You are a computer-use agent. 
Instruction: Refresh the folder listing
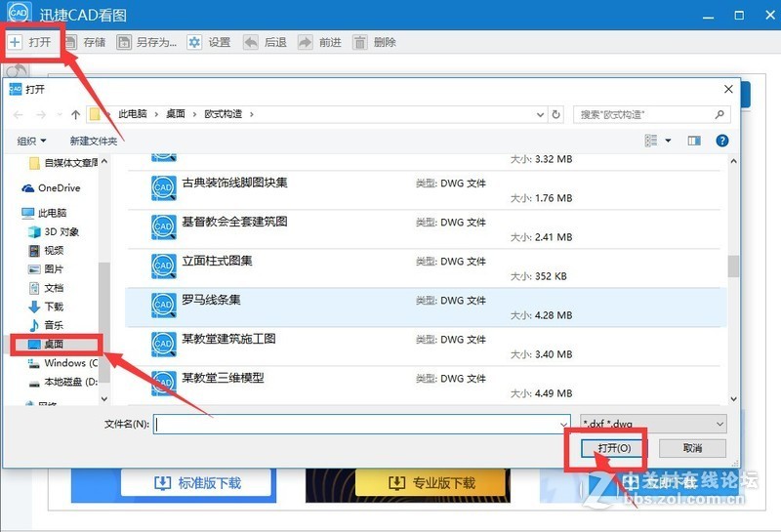pos(555,114)
